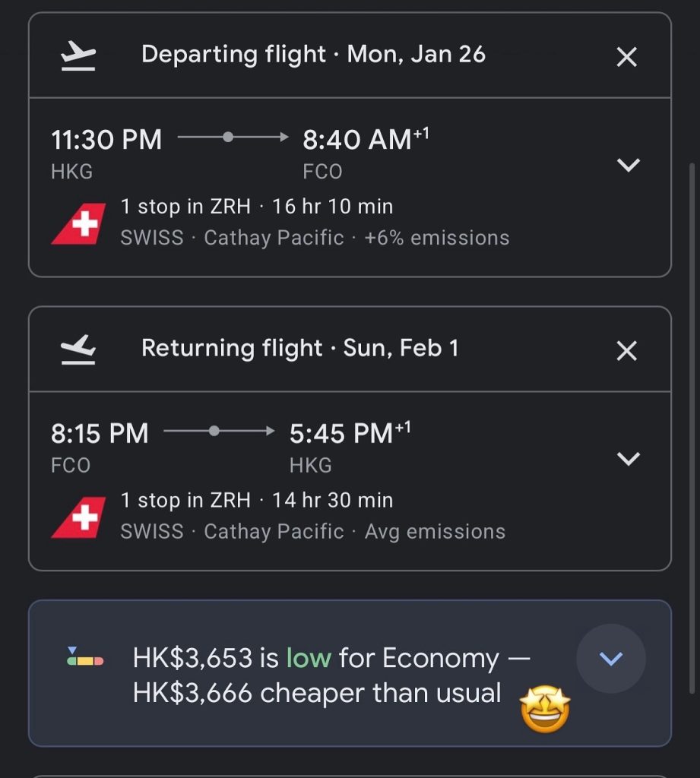
Task: Select the Departing flight Mon, Jan 26 header
Action: click(313, 55)
